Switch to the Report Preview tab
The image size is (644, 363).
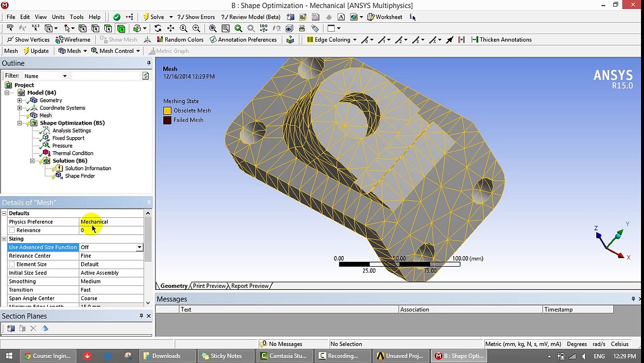pyautogui.click(x=250, y=286)
